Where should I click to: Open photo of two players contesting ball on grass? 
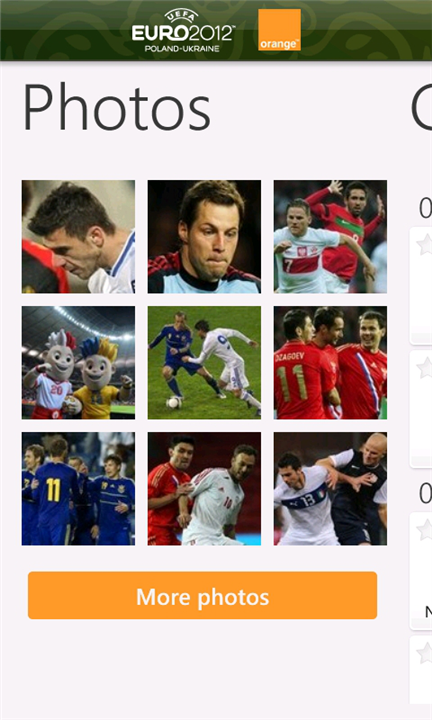click(x=204, y=363)
